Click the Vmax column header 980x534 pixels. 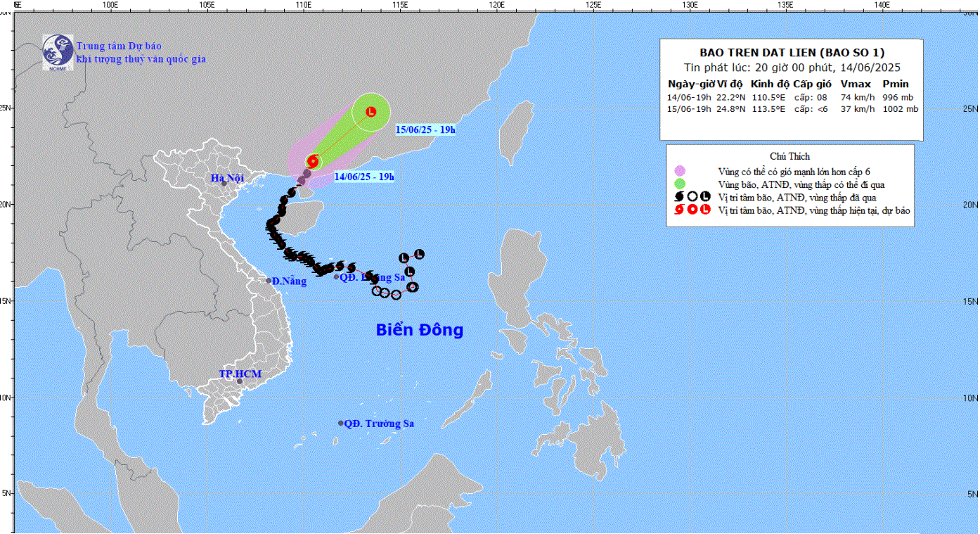coord(856,84)
